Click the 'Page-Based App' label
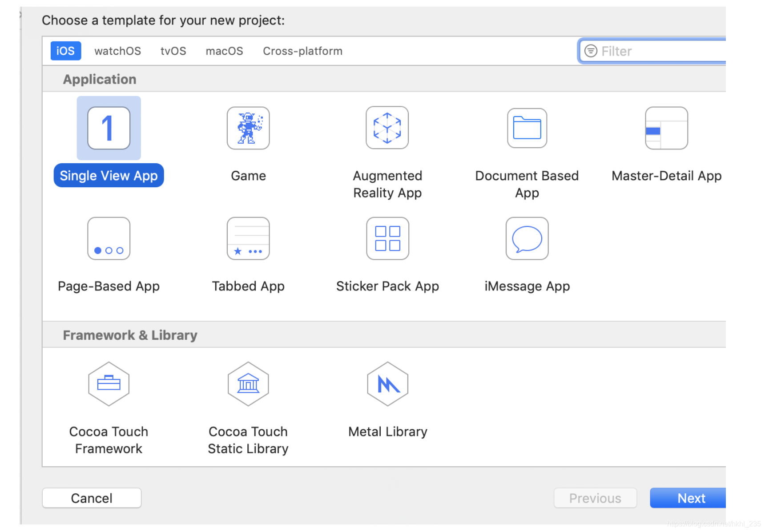 (x=109, y=286)
